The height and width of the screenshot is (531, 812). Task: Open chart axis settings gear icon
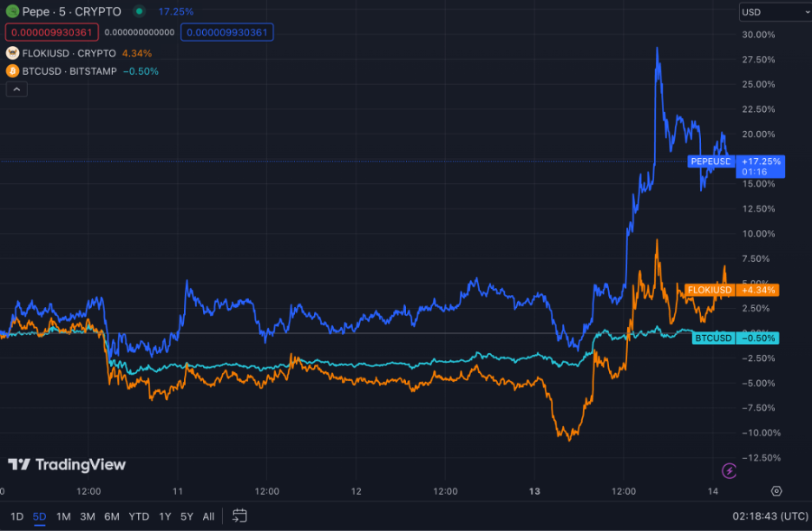pos(776,491)
